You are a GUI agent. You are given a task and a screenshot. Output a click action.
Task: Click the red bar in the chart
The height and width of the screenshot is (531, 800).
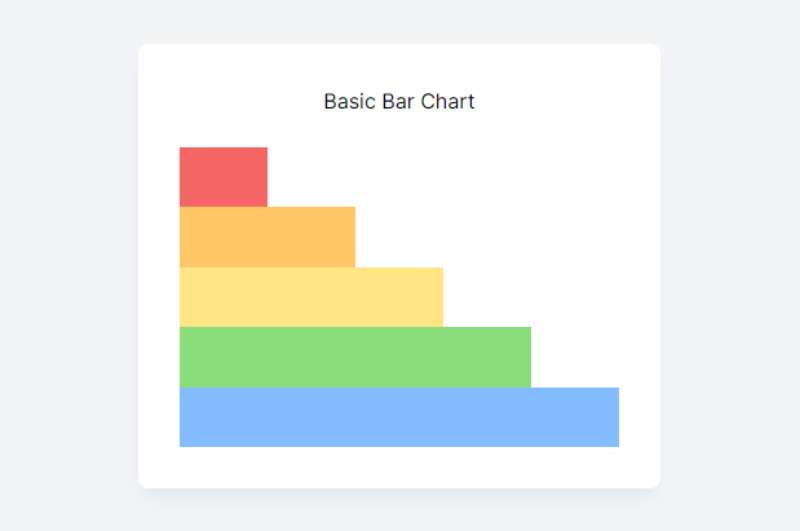[223, 177]
